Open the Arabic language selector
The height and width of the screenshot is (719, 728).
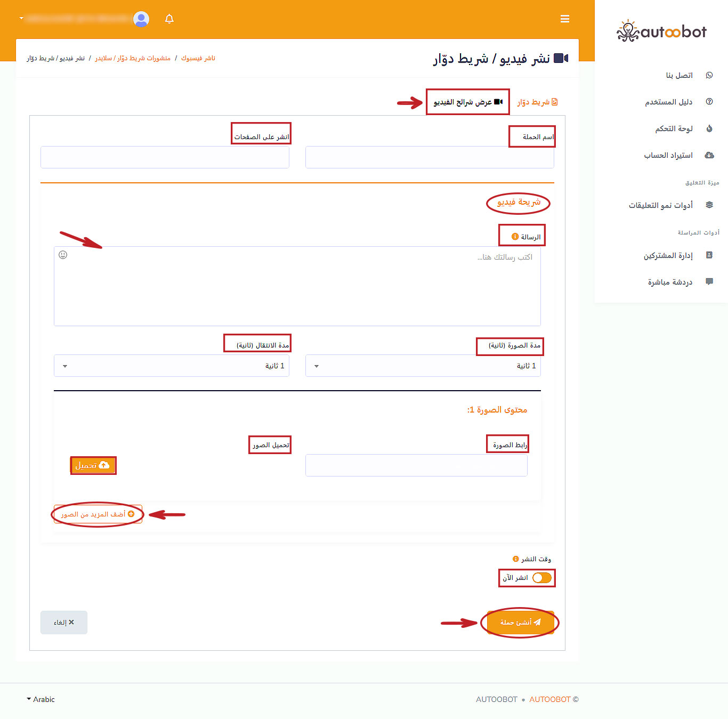(x=41, y=699)
